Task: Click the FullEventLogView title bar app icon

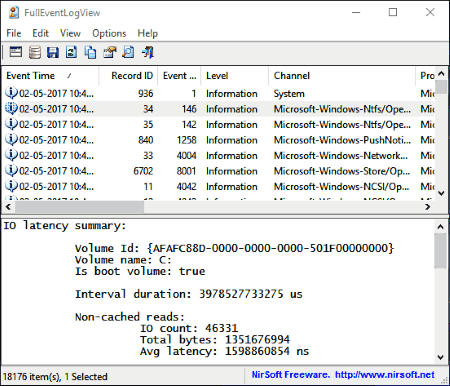Action: click(x=14, y=13)
